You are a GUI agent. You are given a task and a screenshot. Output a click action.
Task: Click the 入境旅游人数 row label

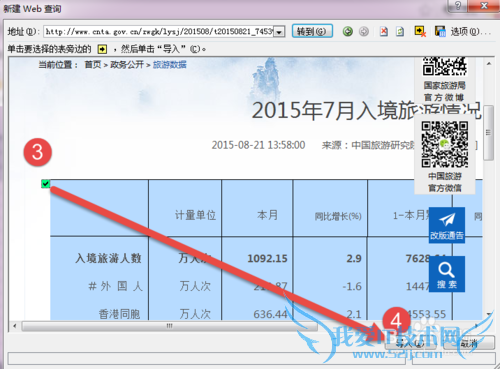pos(108,258)
